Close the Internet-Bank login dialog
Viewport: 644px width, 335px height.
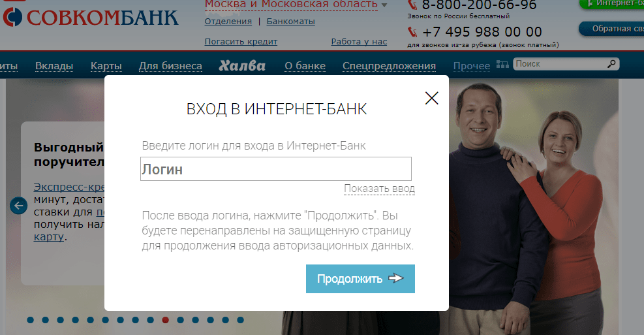click(431, 98)
